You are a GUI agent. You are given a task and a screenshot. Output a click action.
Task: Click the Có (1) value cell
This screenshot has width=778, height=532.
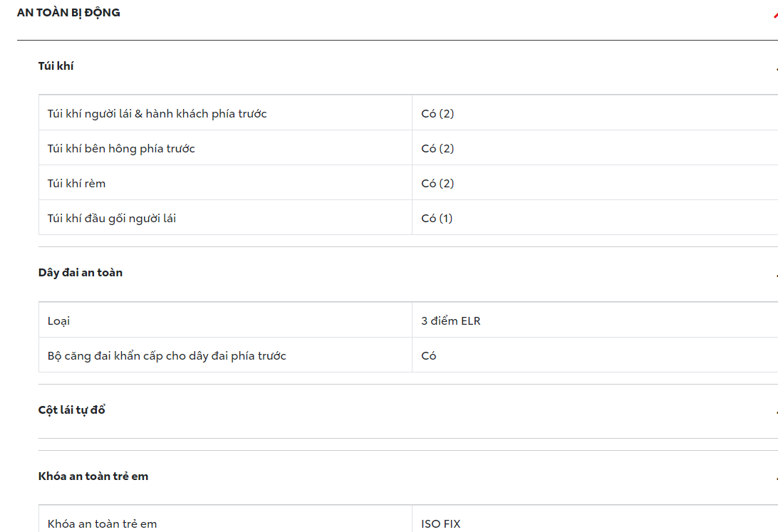pyautogui.click(x=437, y=219)
